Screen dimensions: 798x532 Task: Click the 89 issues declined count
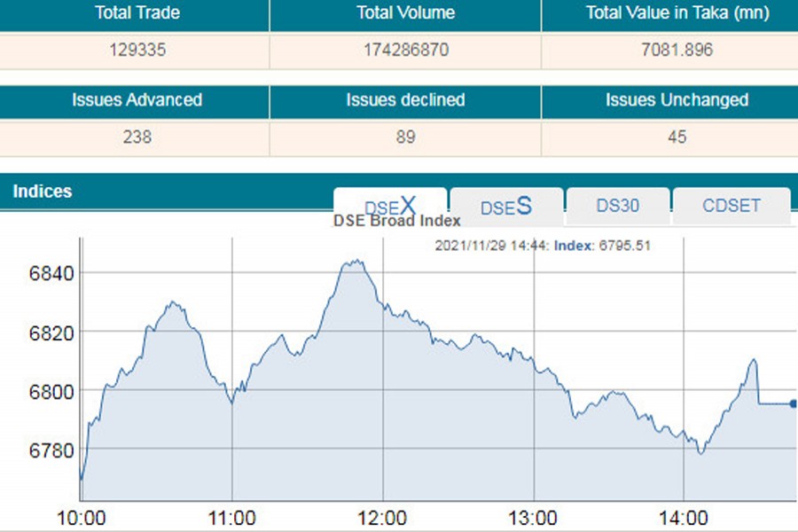pos(405,137)
